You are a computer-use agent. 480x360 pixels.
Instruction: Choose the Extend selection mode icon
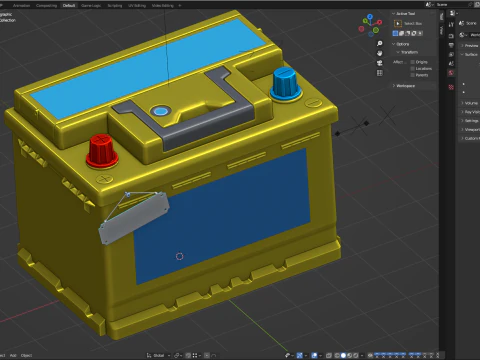pyautogui.click(x=402, y=33)
